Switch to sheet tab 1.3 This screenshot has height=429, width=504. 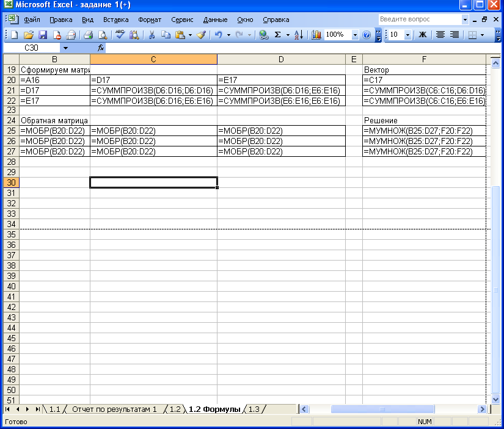254,409
